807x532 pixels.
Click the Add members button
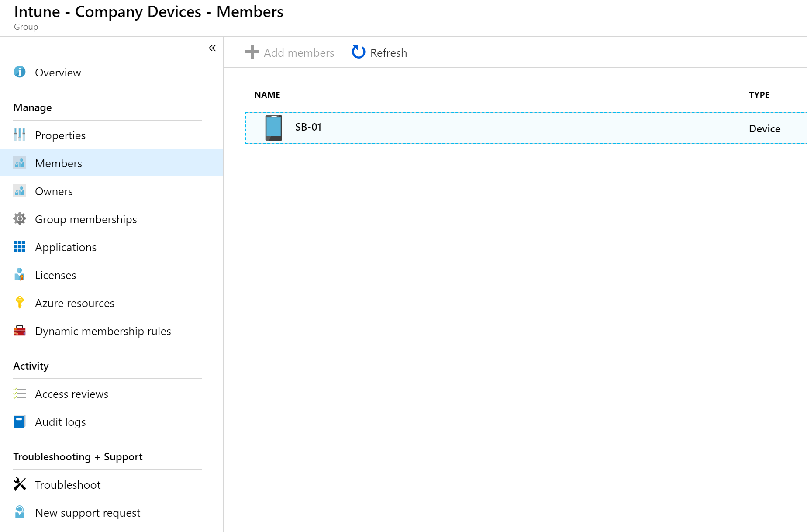click(x=290, y=52)
